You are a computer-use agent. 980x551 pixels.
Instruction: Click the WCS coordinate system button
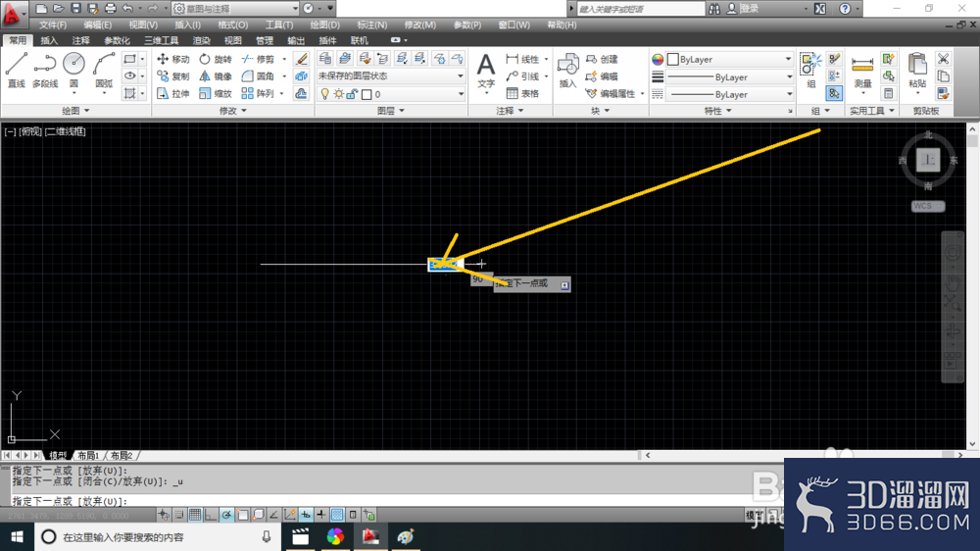pyautogui.click(x=927, y=206)
